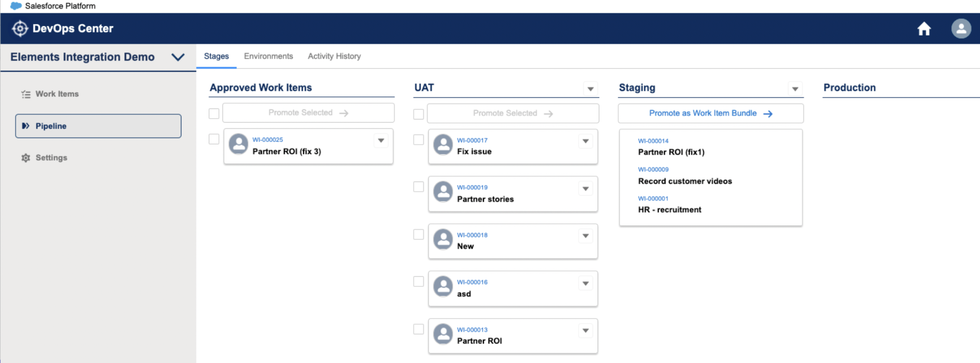980x363 pixels.
Task: Click the Salesforce Platform title text
Action: (60, 6)
